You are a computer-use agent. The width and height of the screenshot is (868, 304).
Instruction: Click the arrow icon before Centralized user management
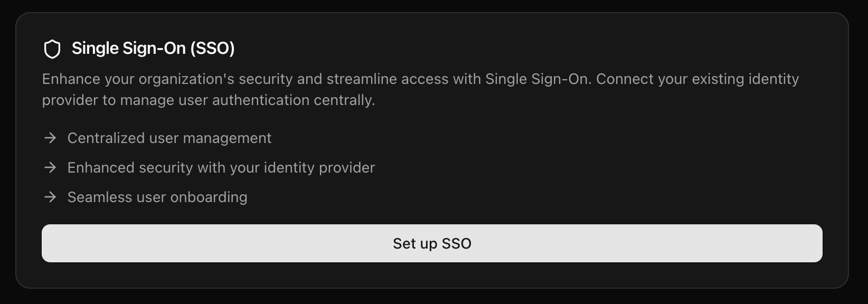[x=50, y=138]
